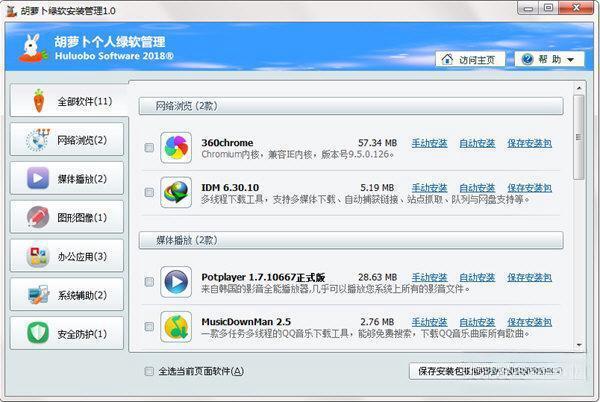Image resolution: width=600 pixels, height=402 pixels.
Task: Check the Potplayer checkbox
Action: (x=149, y=282)
